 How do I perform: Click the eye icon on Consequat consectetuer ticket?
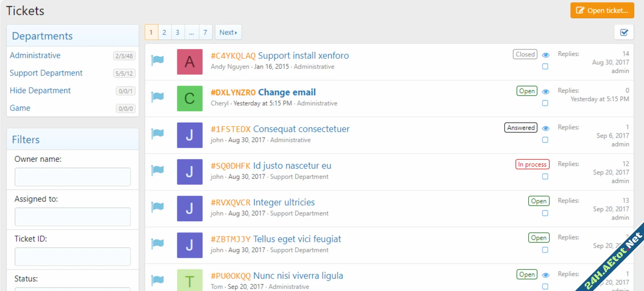(x=546, y=128)
